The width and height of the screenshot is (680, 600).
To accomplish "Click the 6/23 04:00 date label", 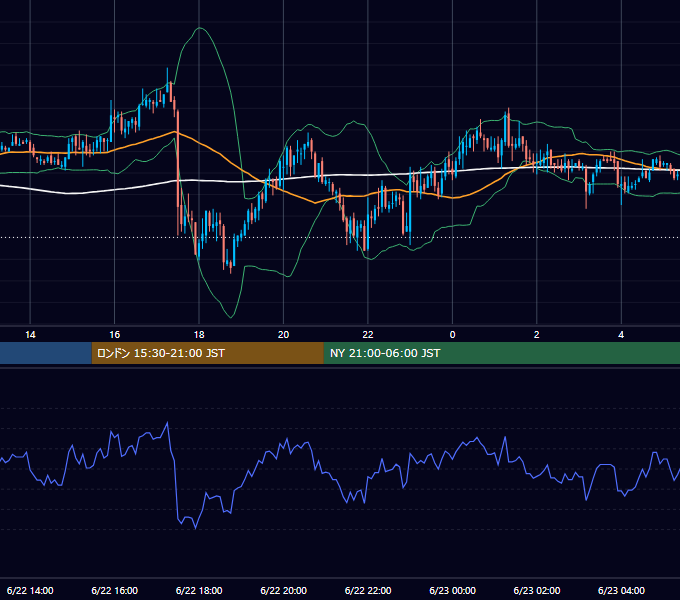I will coord(621,590).
